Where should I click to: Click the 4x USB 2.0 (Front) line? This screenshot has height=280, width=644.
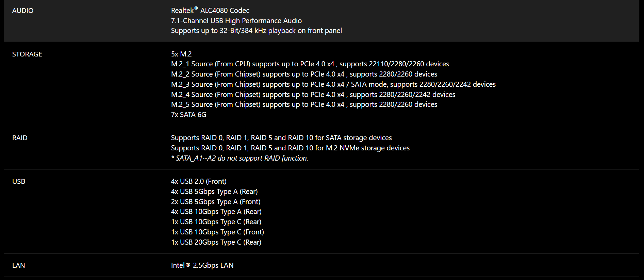click(199, 181)
